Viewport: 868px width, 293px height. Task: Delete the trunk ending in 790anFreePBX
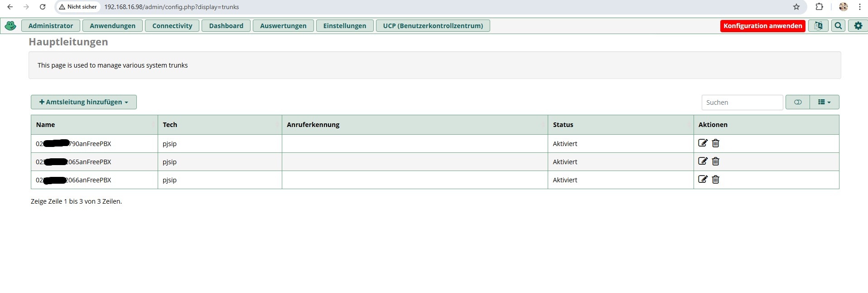tap(715, 143)
